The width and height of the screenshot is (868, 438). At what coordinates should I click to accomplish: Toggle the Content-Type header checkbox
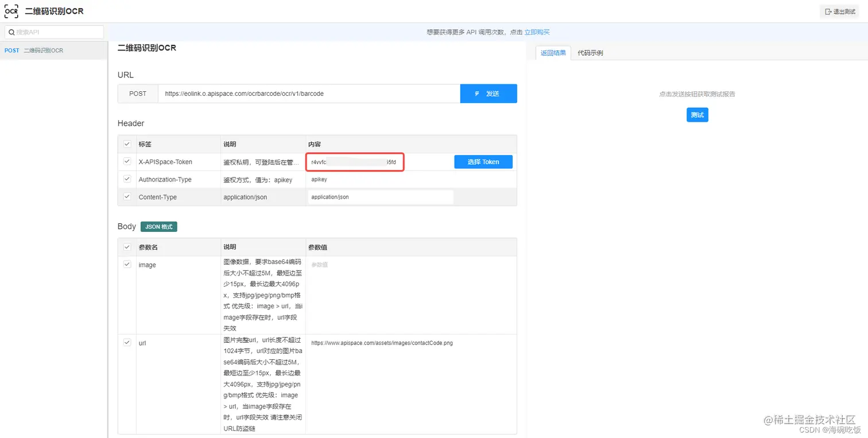pos(127,196)
